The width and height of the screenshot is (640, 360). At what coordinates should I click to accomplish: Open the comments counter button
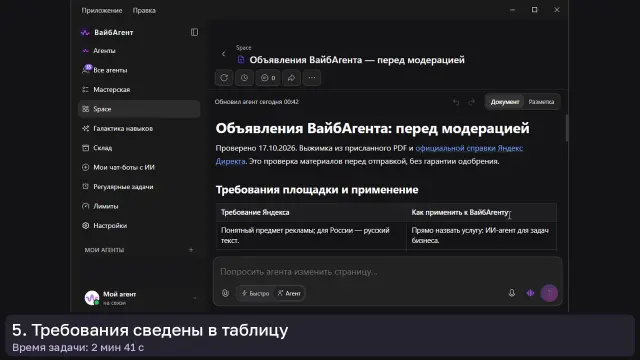click(x=268, y=78)
